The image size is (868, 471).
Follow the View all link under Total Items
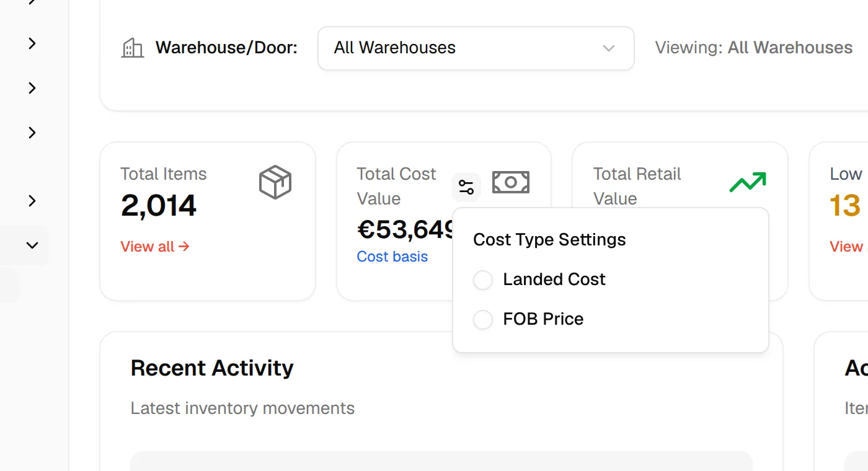(x=155, y=247)
